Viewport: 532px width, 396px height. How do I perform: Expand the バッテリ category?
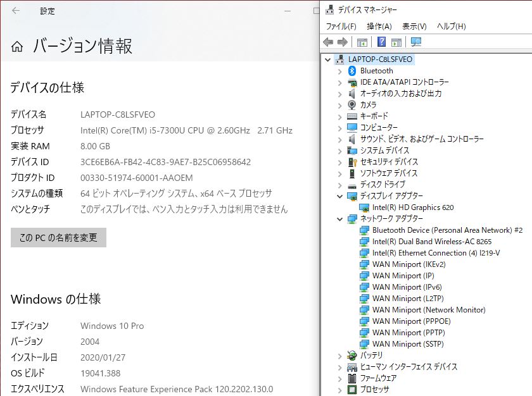(340, 356)
